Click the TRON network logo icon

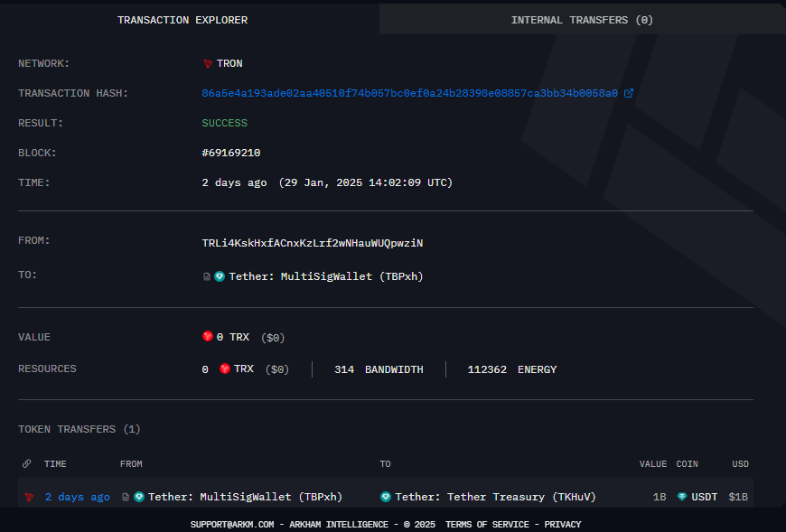208,63
